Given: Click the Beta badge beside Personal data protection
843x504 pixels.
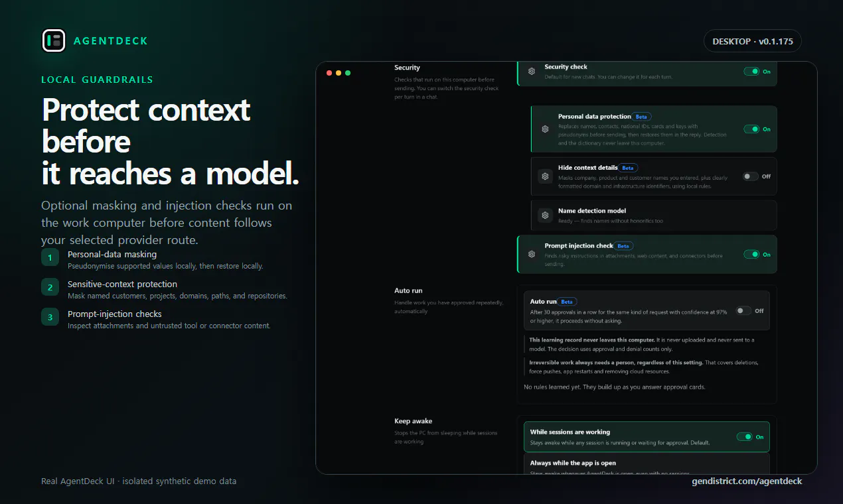Looking at the screenshot, I should [x=641, y=117].
